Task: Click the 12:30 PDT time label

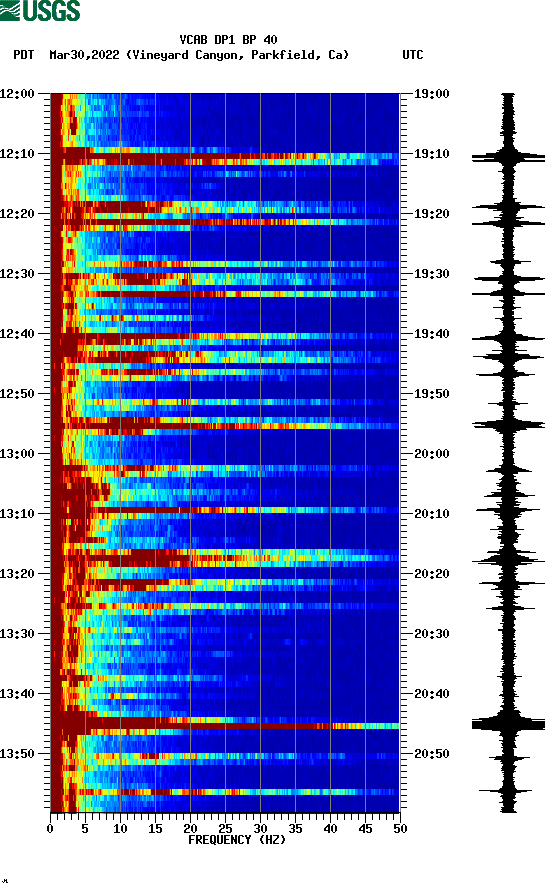Action: click(x=17, y=274)
